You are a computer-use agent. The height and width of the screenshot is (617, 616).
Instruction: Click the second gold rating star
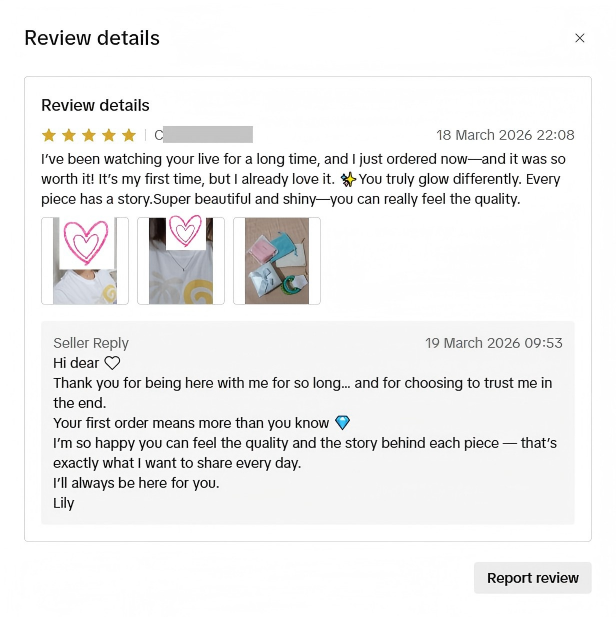click(69, 135)
